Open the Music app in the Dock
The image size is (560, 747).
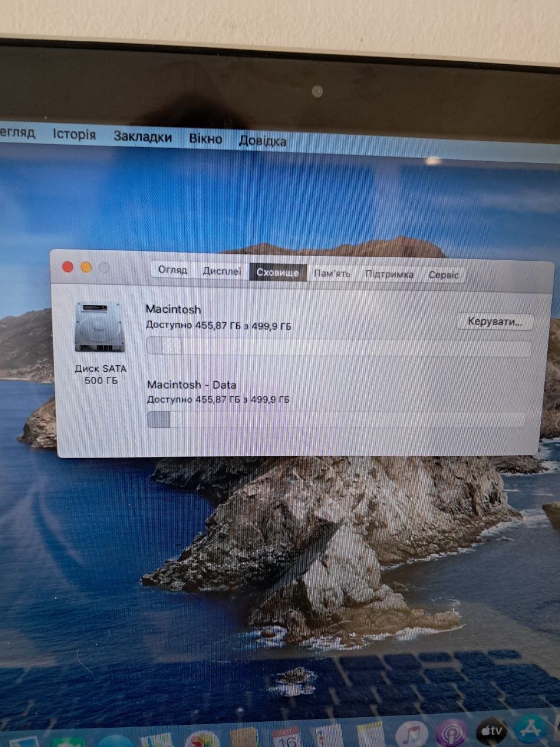(x=412, y=734)
